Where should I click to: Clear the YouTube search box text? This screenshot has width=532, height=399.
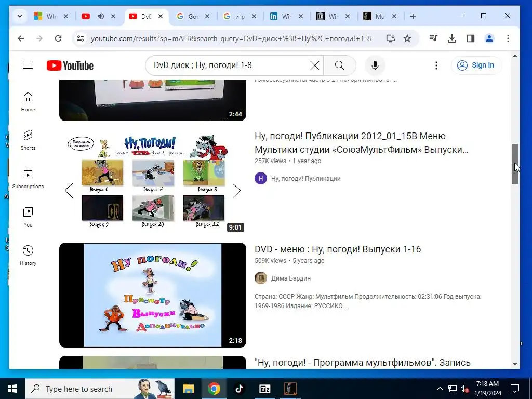(x=314, y=65)
